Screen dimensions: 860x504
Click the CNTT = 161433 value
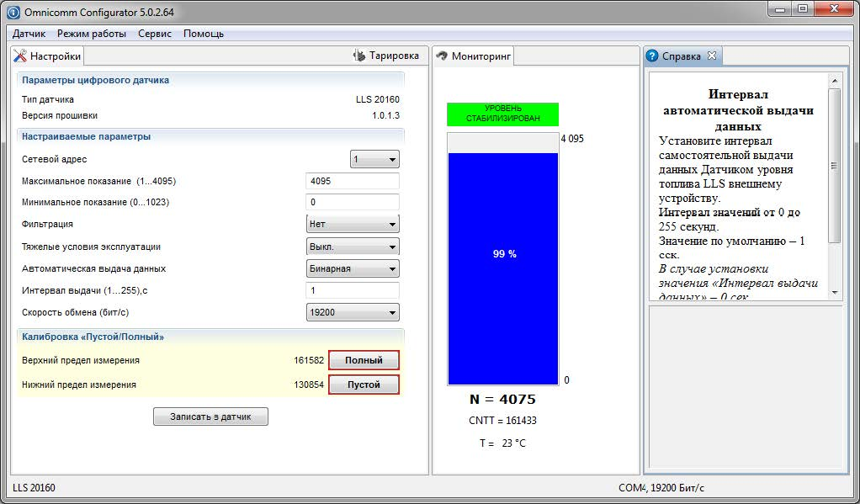pyautogui.click(x=502, y=421)
